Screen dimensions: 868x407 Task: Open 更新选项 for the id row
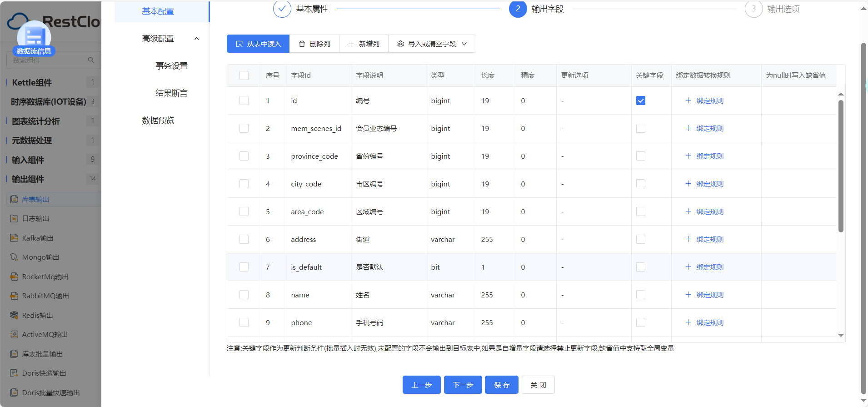click(594, 100)
